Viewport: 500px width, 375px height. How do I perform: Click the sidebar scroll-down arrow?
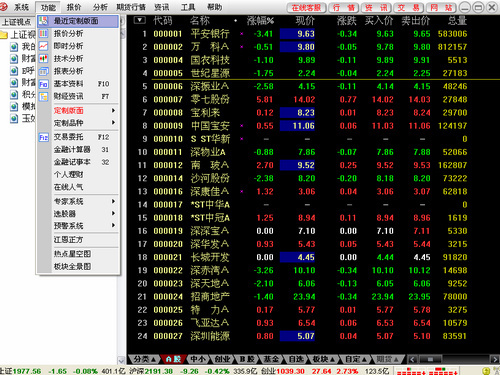(121, 360)
